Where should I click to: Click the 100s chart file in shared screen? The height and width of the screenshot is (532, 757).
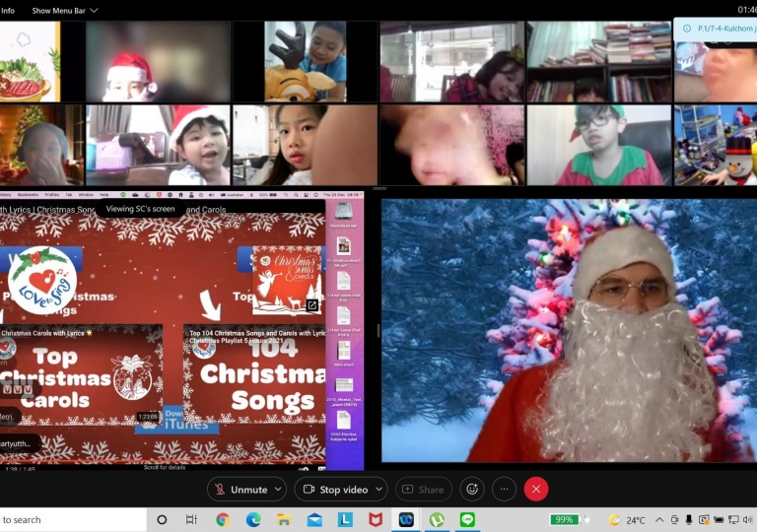point(344,354)
